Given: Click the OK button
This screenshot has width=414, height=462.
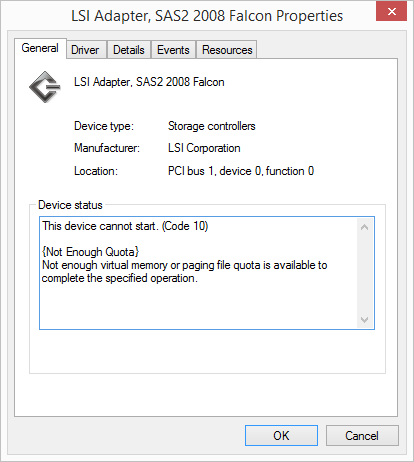Looking at the screenshot, I should [281, 435].
